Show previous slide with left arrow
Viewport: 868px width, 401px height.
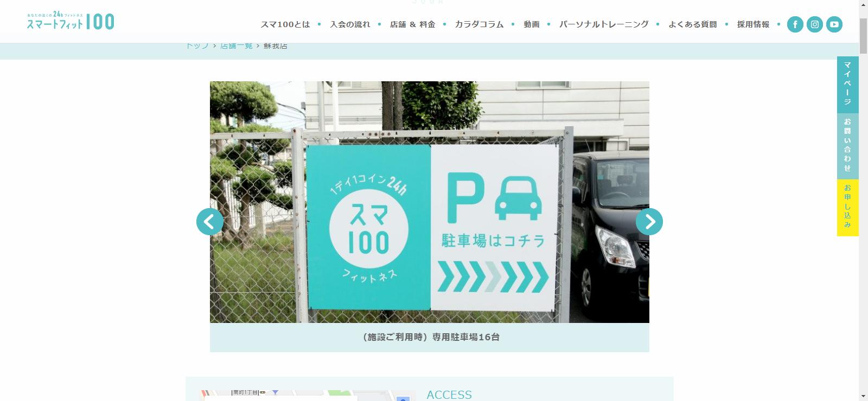point(210,222)
